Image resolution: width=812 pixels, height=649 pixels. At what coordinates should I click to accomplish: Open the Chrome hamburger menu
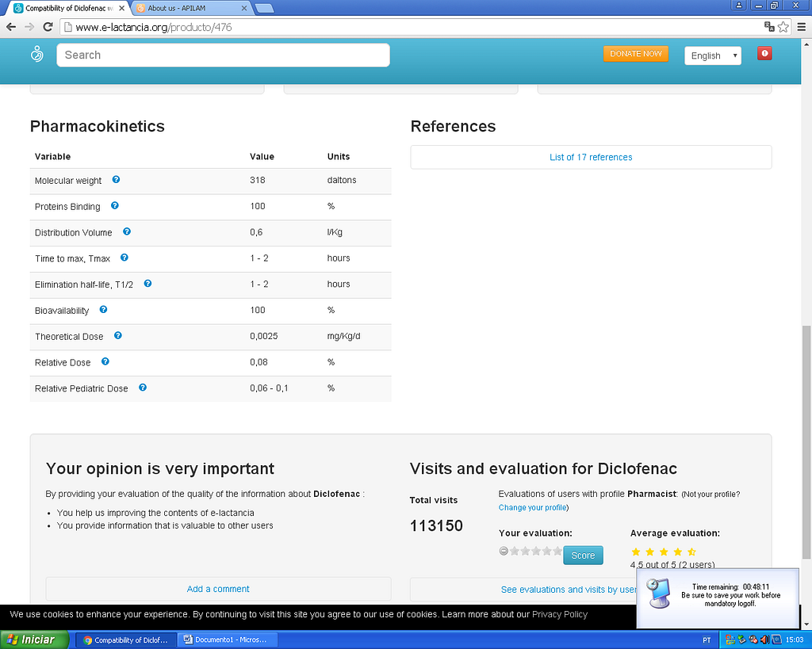click(801, 27)
